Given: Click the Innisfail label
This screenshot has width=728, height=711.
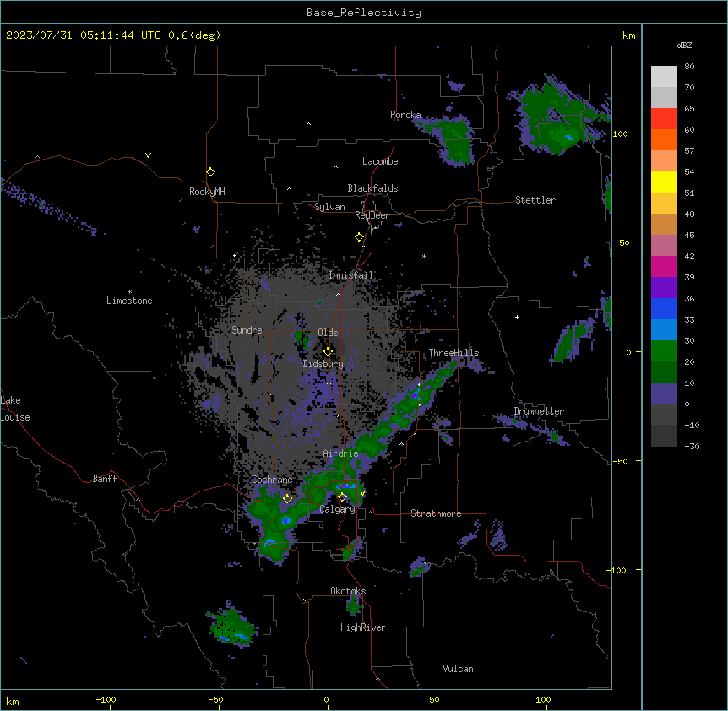Looking at the screenshot, I should pos(351,275).
